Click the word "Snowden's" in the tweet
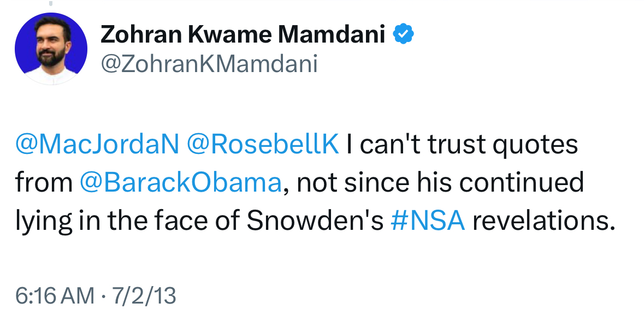 pyautogui.click(x=315, y=222)
